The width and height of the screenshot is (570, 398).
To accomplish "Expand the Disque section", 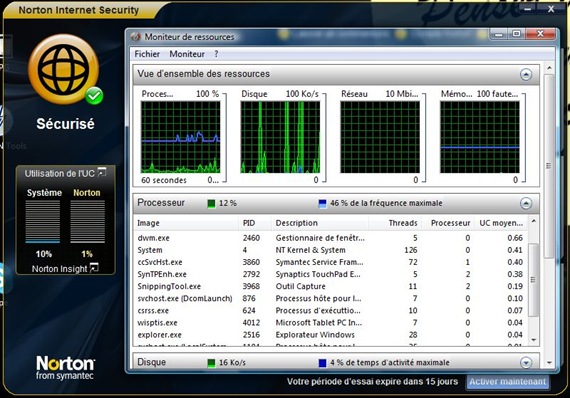I will pyautogui.click(x=526, y=362).
